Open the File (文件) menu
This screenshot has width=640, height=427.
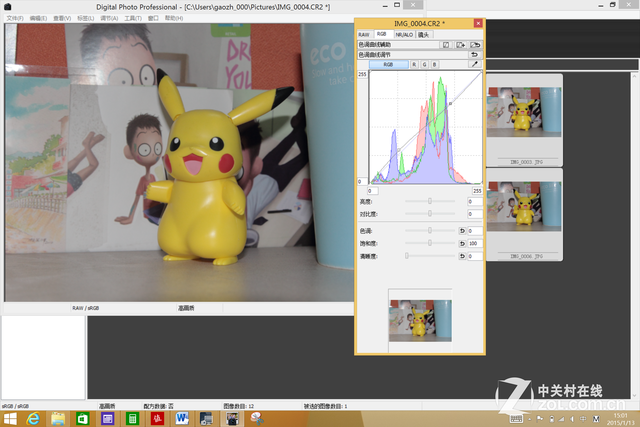(x=15, y=18)
